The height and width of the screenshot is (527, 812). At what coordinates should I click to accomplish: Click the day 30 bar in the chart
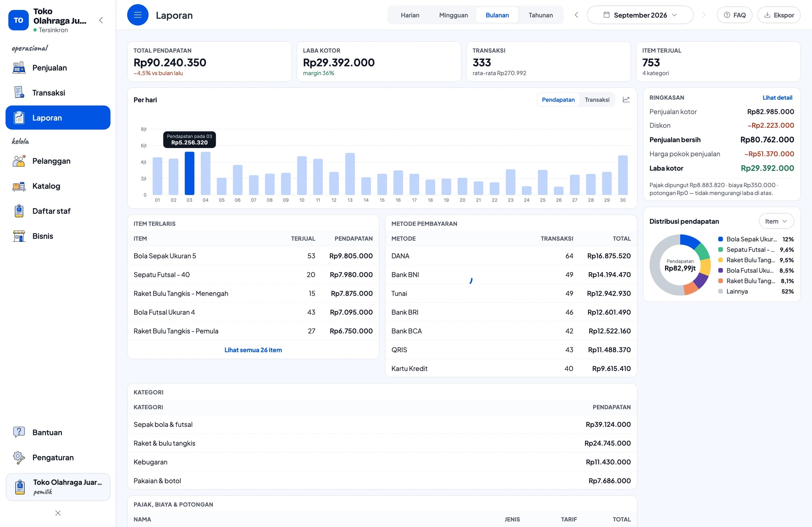click(623, 175)
